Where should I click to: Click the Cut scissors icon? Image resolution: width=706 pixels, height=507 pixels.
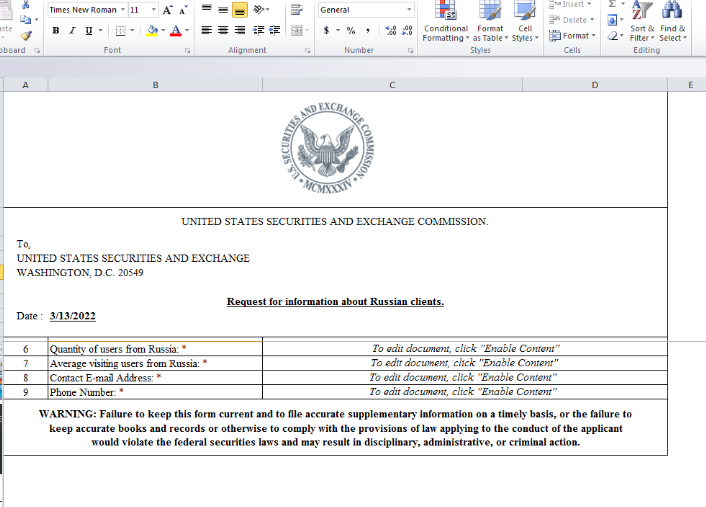coord(26,5)
